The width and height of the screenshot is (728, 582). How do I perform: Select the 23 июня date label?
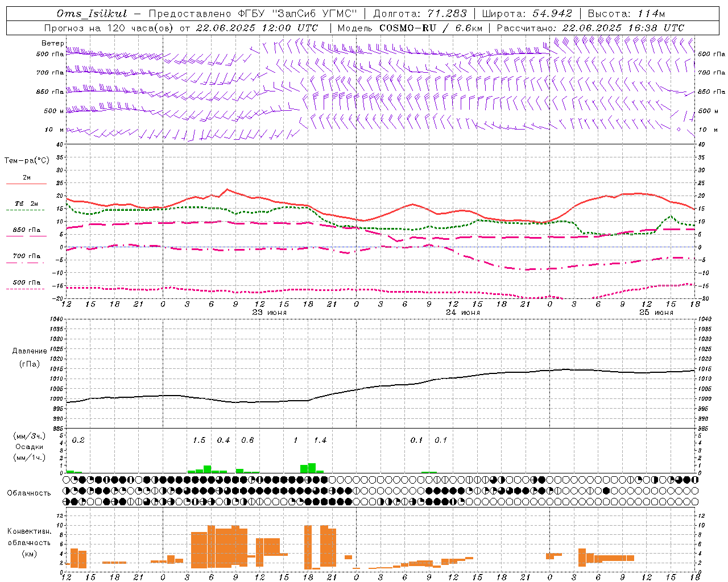(270, 313)
